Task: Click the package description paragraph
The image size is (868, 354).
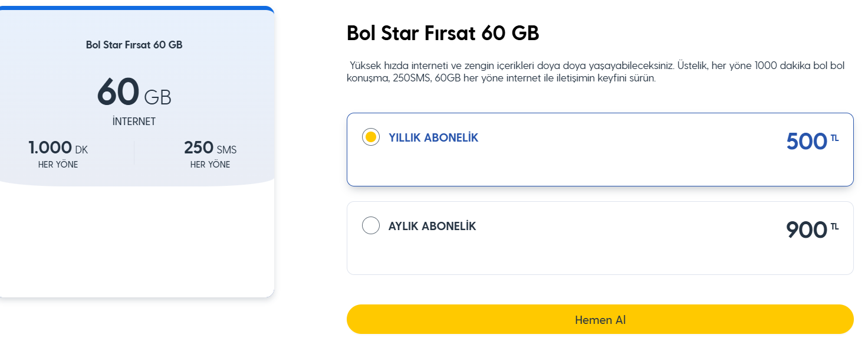Action: 596,71
